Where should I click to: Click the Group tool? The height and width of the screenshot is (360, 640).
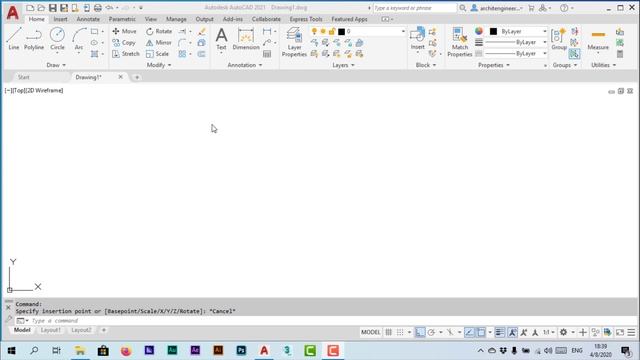(x=559, y=39)
